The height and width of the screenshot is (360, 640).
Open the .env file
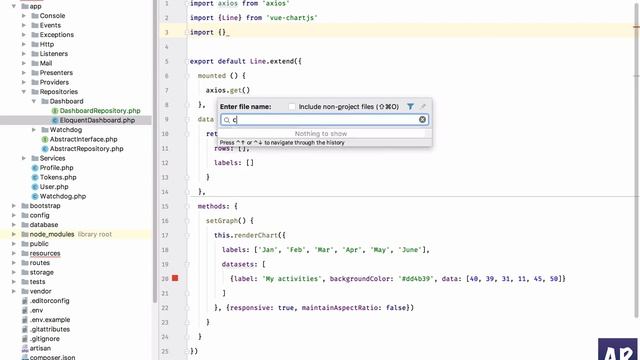click(x=36, y=310)
